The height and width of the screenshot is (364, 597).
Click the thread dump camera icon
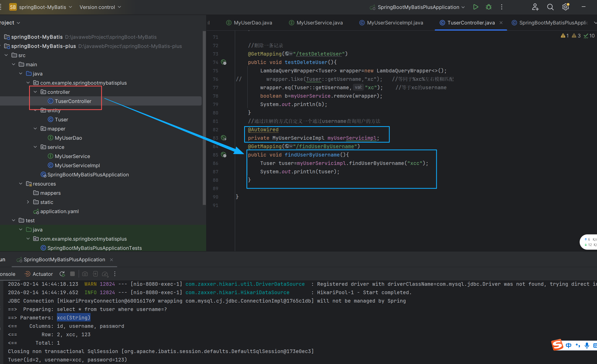(85, 274)
